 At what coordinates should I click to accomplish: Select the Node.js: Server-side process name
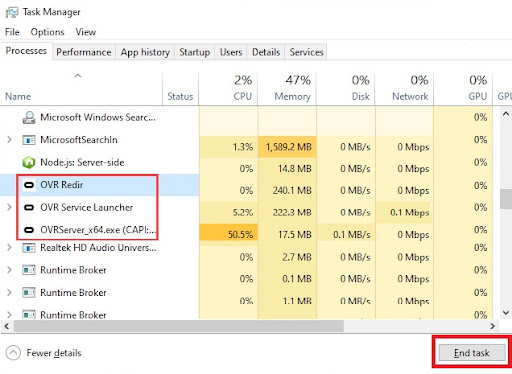point(82,163)
